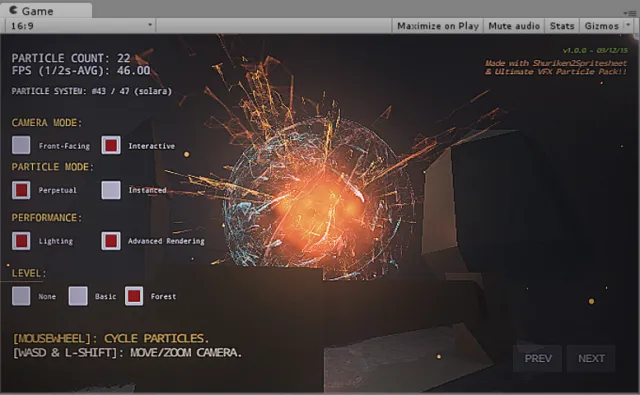Click the [MOUSEWHEEL]: CYCLE PARTICLES hint

[111, 338]
